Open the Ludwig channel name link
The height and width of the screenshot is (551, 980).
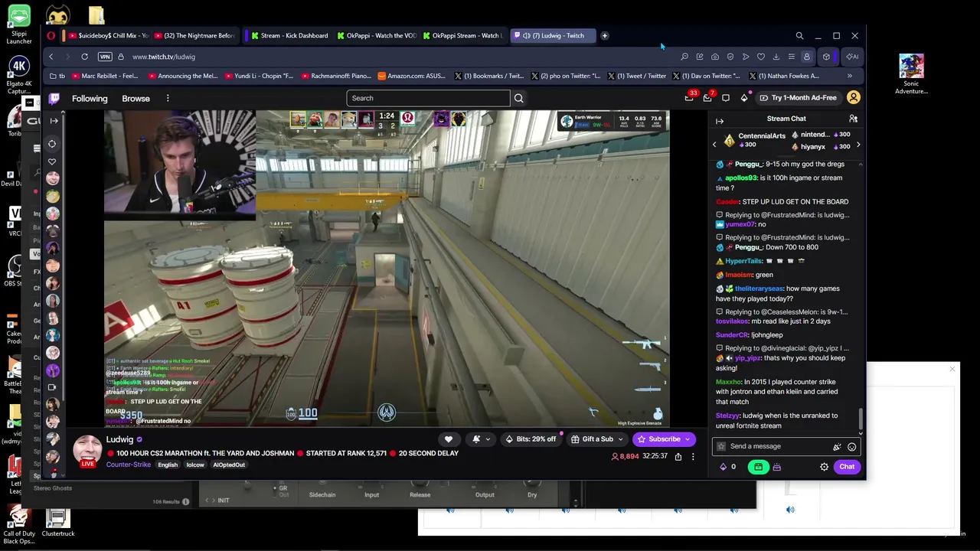[119, 439]
